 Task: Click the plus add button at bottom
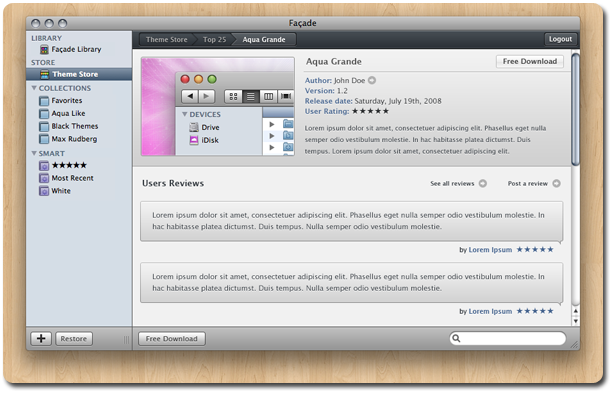pyautogui.click(x=41, y=339)
